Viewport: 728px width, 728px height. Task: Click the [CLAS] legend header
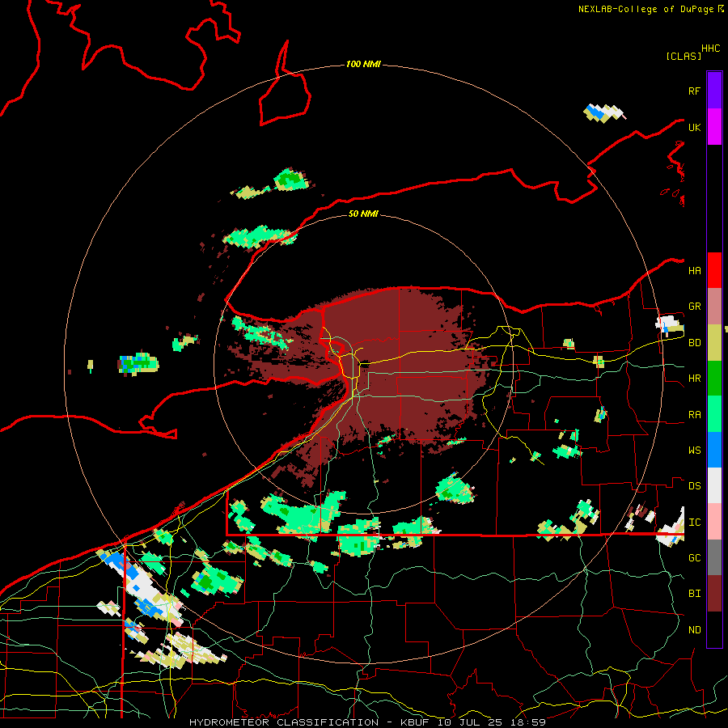point(684,56)
